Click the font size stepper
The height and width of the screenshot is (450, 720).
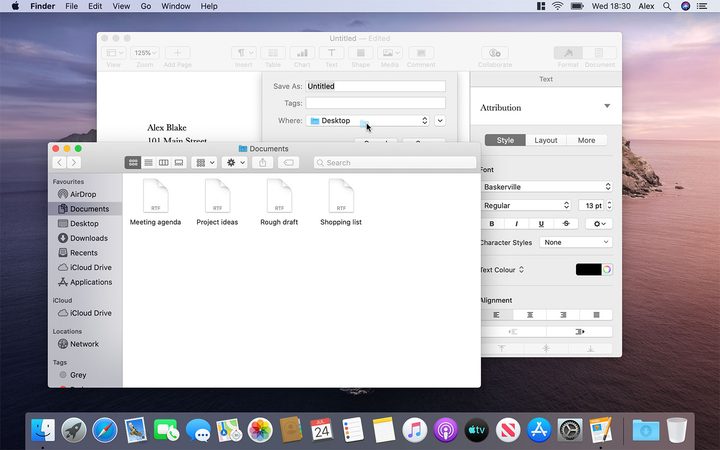click(609, 206)
